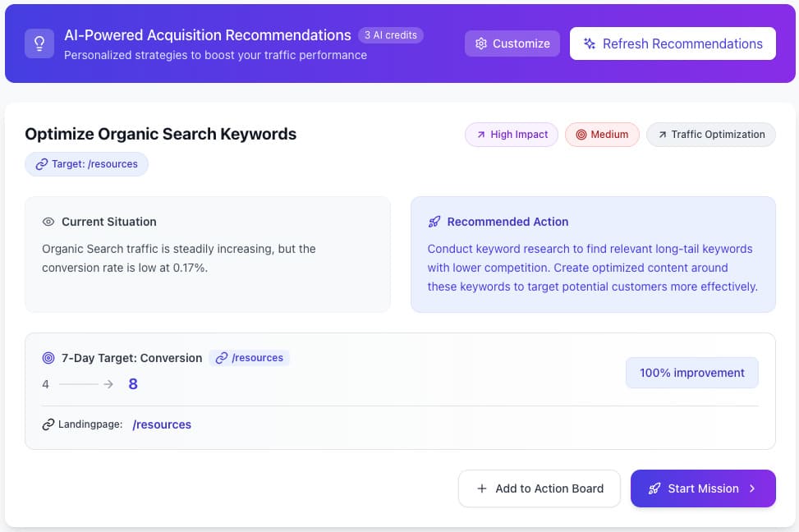Open the Target: /resources pill
Screen dimensions: 799x532
(x=86, y=164)
